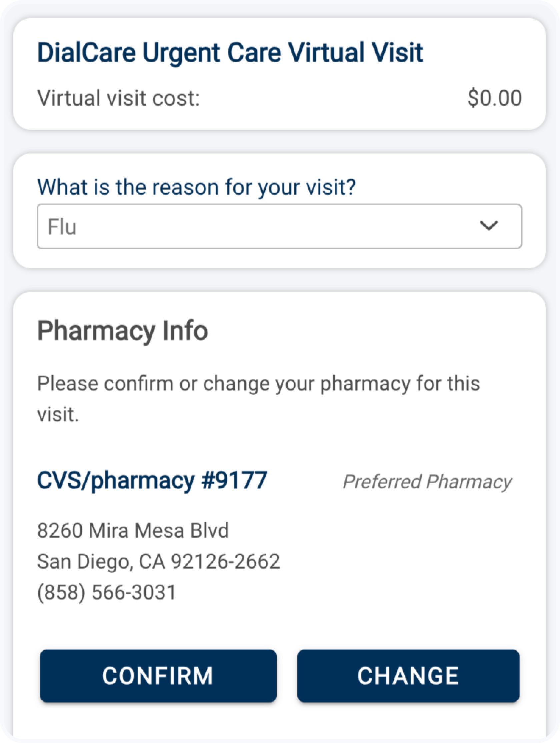The width and height of the screenshot is (560, 743).
Task: Tap the Pharmacy Info heading
Action: [x=123, y=331]
